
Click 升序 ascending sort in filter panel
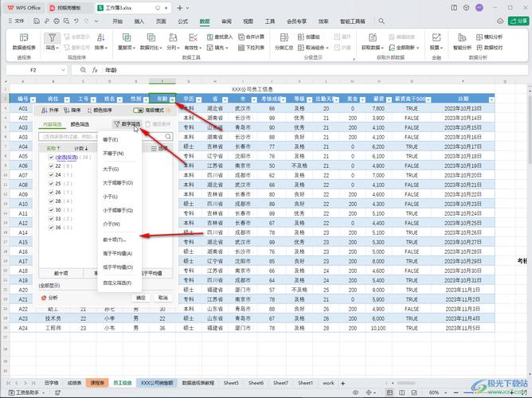click(x=50, y=110)
